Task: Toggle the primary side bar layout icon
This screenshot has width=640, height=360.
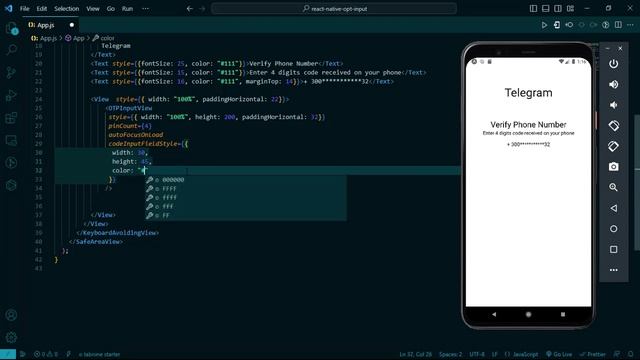Action: 533,9
